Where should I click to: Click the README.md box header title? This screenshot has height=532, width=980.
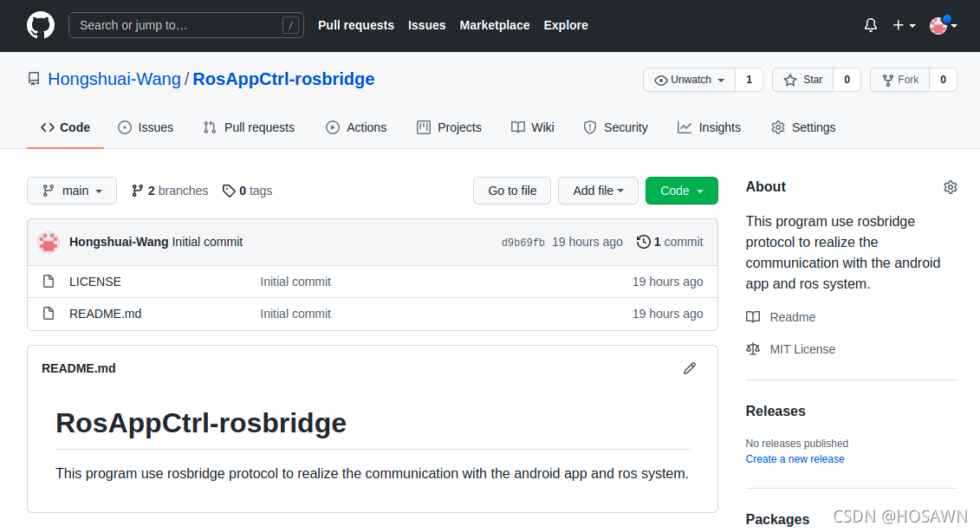point(79,369)
